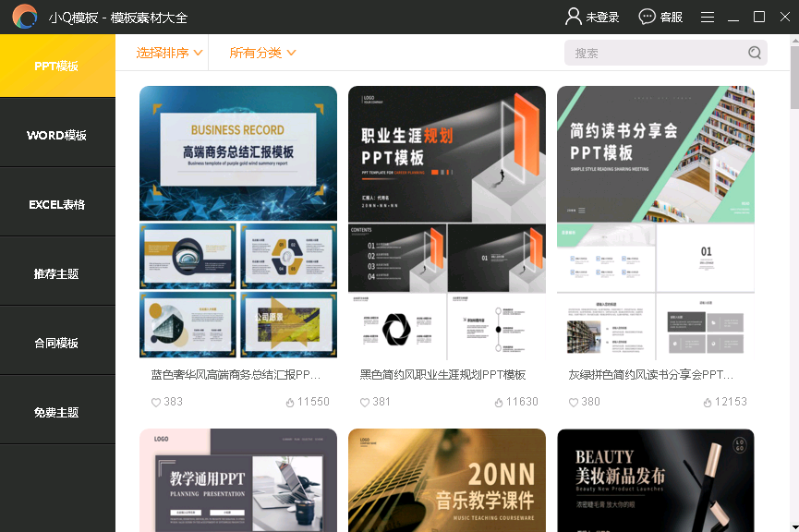
Task: Click flame popularity icon beside 11550
Action: click(290, 403)
